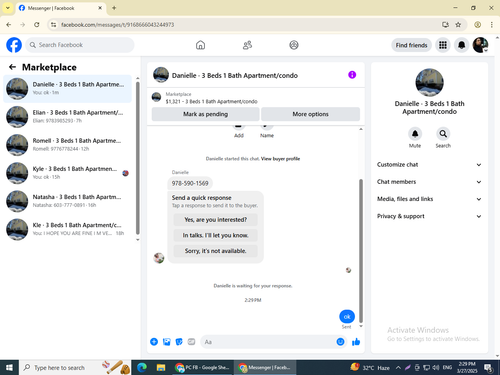Open Microsoft Edge from the taskbar
The height and width of the screenshot is (375, 500).
pos(142,368)
